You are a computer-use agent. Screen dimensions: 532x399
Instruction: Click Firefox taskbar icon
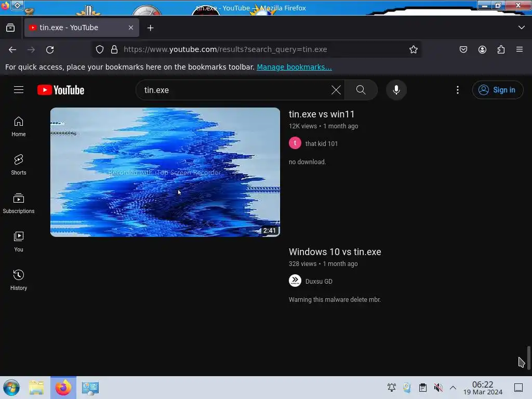63,388
